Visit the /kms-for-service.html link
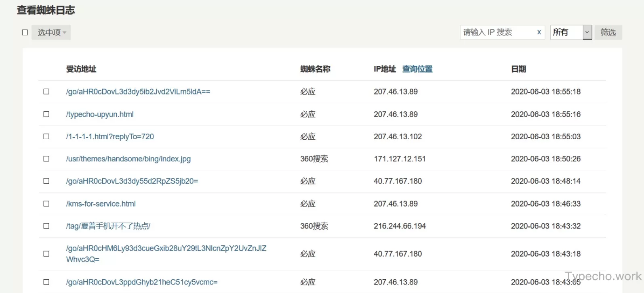Screen dimensions: 644x293 [x=101, y=204]
